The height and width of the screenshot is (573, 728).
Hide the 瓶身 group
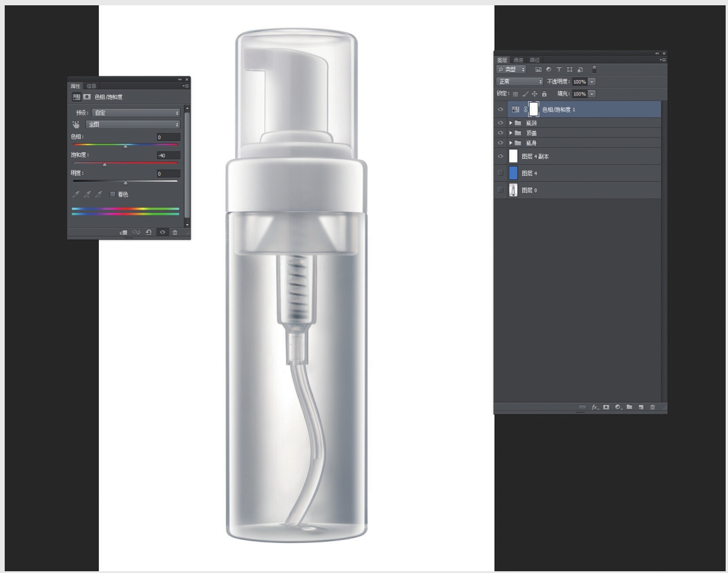(500, 143)
